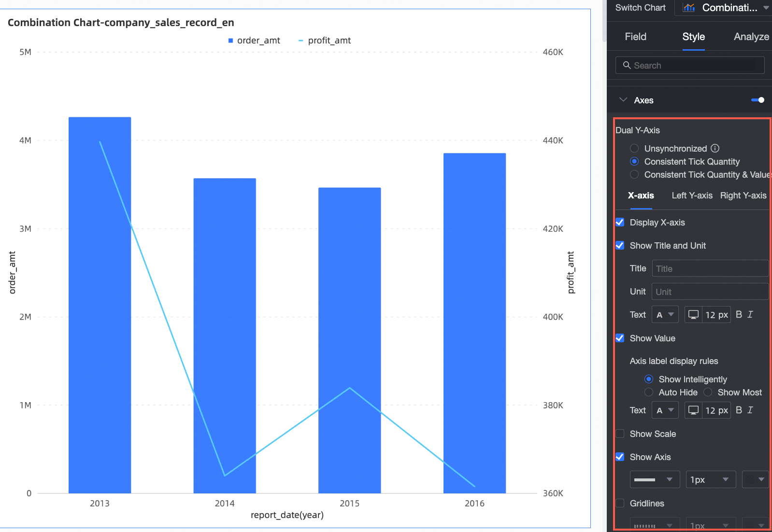Select Auto Hide radio button
Image resolution: width=772 pixels, height=532 pixels.
pos(649,392)
